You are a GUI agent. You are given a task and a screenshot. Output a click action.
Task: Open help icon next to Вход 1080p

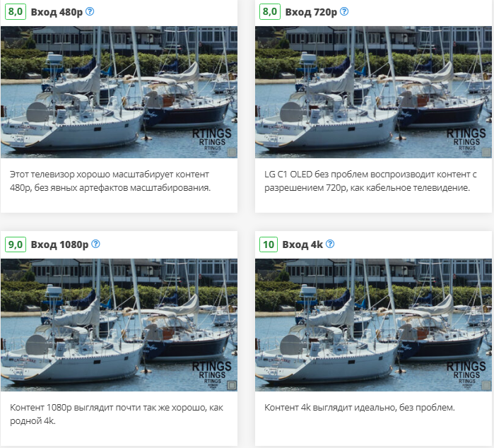pyautogui.click(x=95, y=244)
